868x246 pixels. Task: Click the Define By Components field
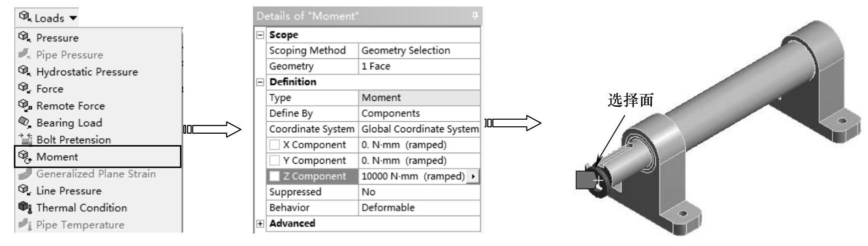coord(418,113)
